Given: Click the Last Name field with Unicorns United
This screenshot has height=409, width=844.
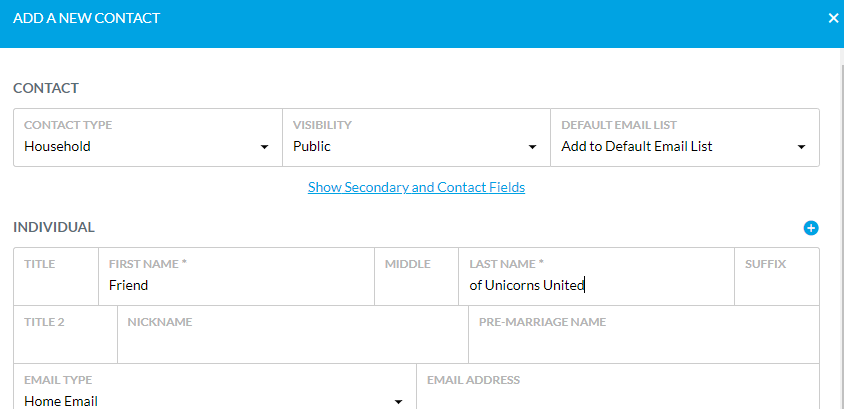Looking at the screenshot, I should [x=596, y=277].
